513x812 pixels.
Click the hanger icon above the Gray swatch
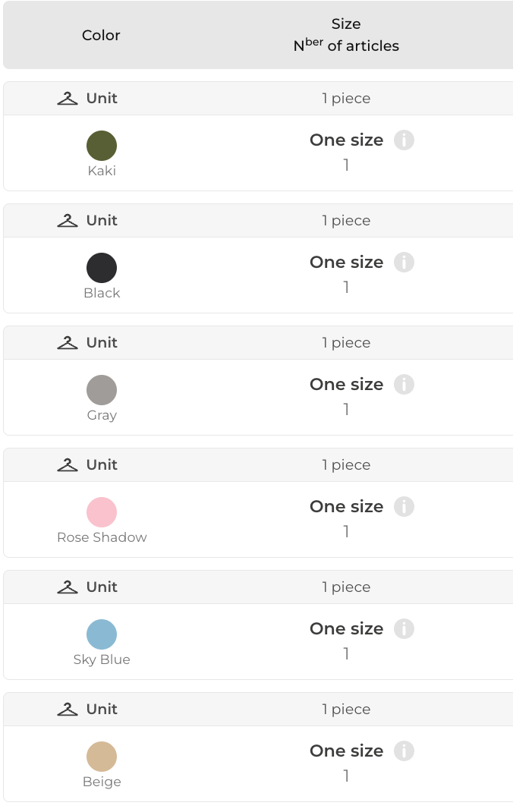pyautogui.click(x=68, y=343)
